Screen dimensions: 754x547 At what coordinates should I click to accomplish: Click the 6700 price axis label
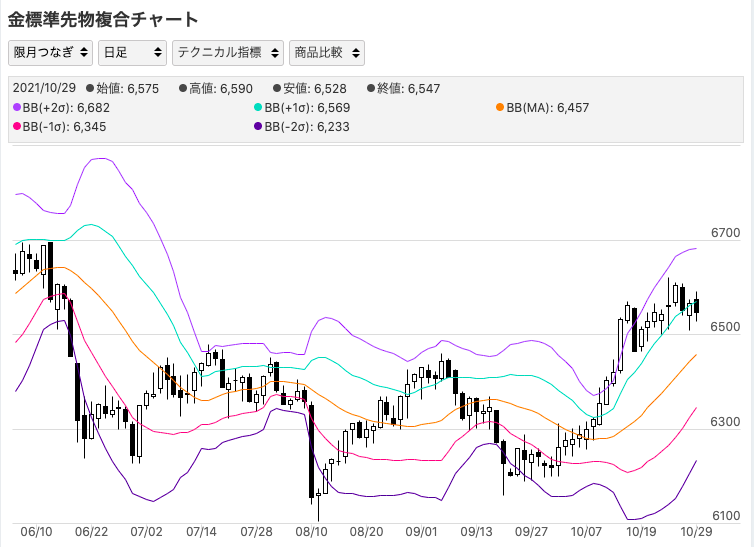(726, 233)
